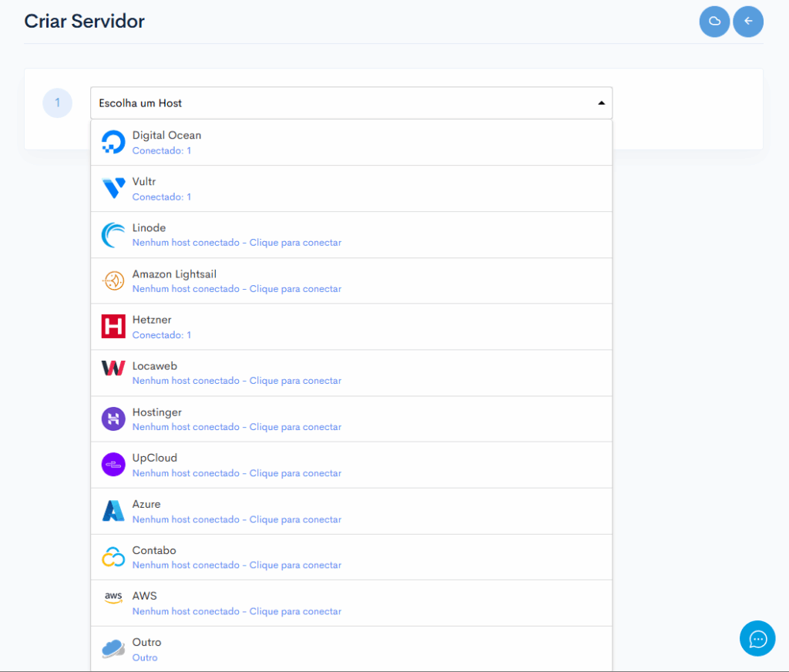This screenshot has height=672, width=789.
Task: Click the cloud icon button at top right
Action: tap(714, 22)
